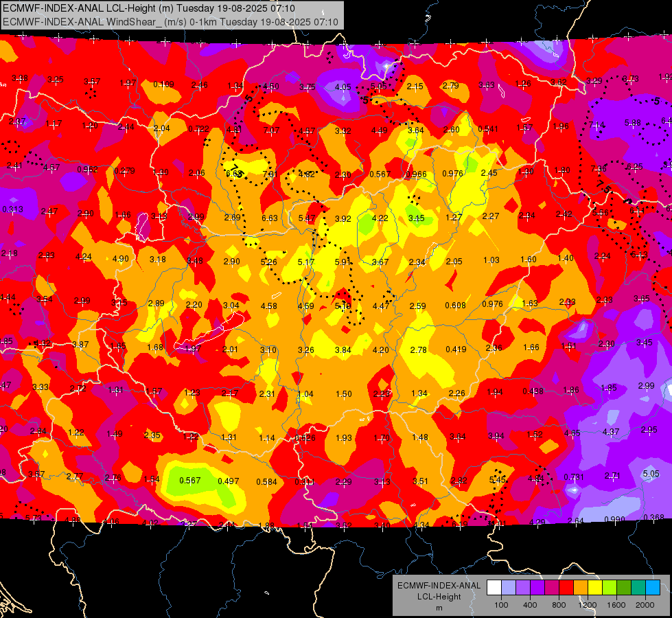Click the 800 tick label in the legend
The width and height of the screenshot is (672, 618).
click(x=559, y=605)
